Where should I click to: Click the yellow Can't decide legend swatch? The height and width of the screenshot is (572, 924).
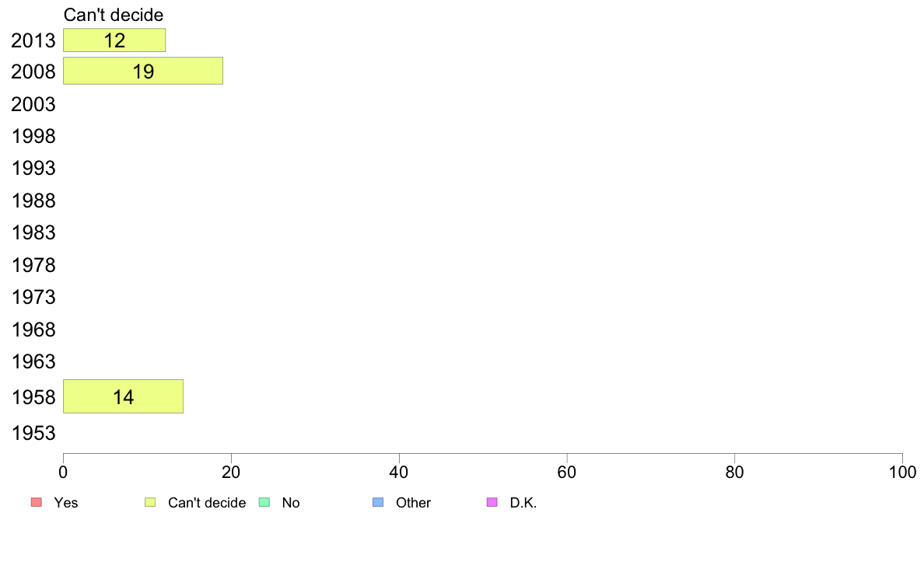pos(150,502)
